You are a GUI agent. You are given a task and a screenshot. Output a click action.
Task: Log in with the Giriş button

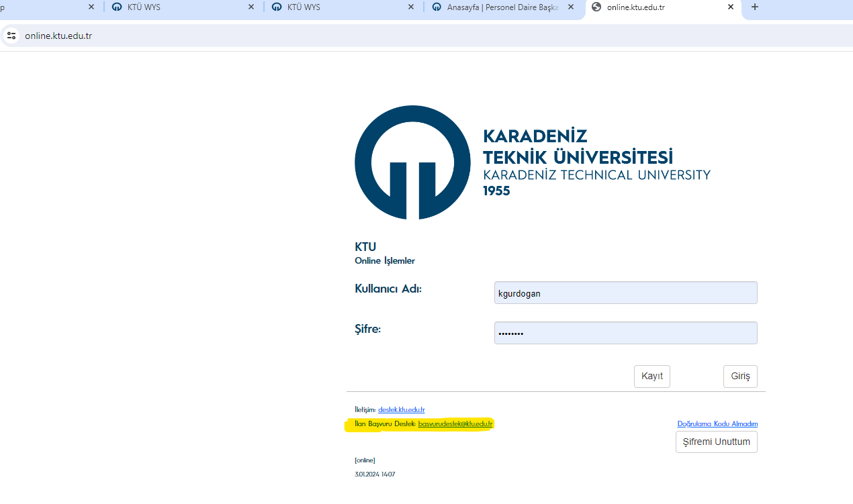coord(740,376)
